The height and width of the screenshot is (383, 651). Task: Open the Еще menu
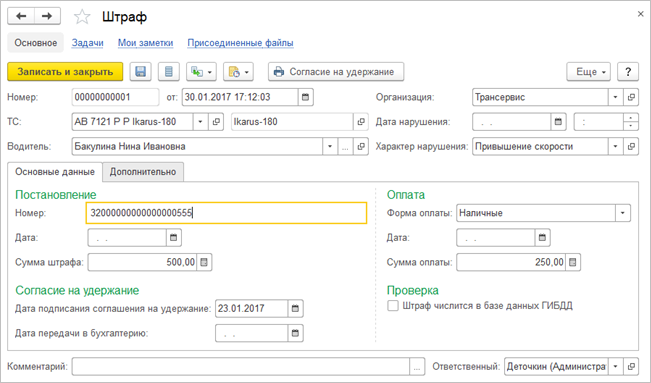point(588,71)
